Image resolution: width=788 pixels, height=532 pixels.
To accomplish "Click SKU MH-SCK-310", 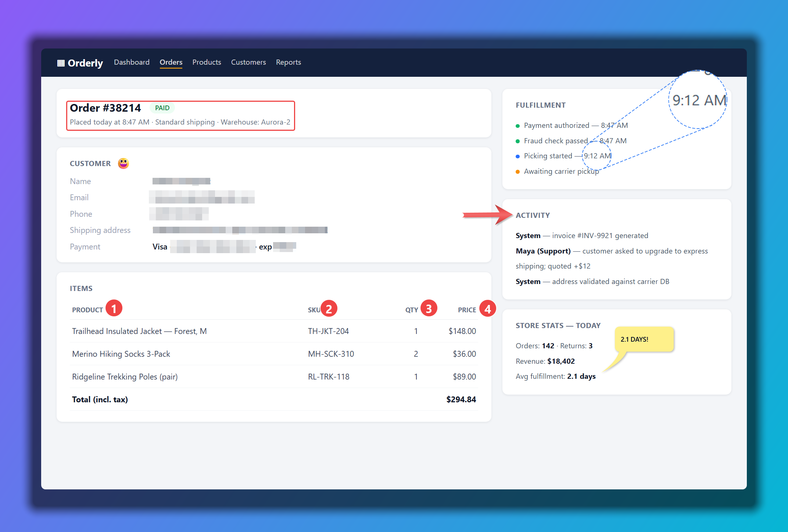I will click(331, 354).
